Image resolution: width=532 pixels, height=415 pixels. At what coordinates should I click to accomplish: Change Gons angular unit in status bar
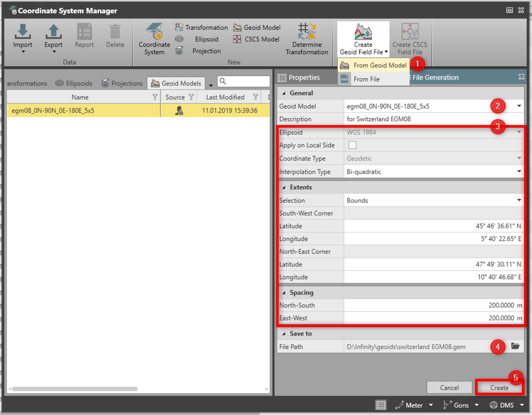[461, 405]
